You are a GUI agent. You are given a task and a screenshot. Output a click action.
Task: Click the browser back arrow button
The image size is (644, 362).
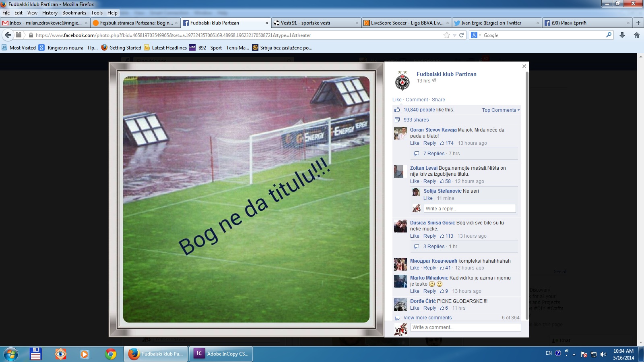coord(8,35)
